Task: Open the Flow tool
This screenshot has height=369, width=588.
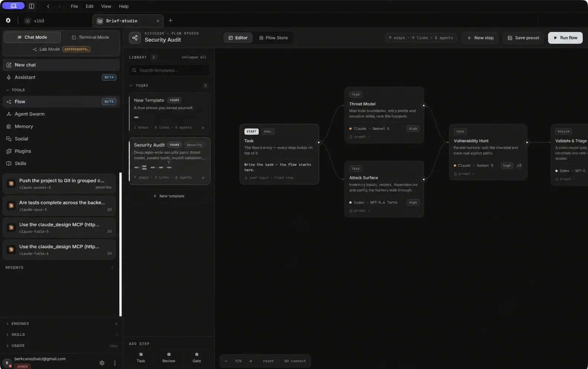Action: (x=61, y=101)
